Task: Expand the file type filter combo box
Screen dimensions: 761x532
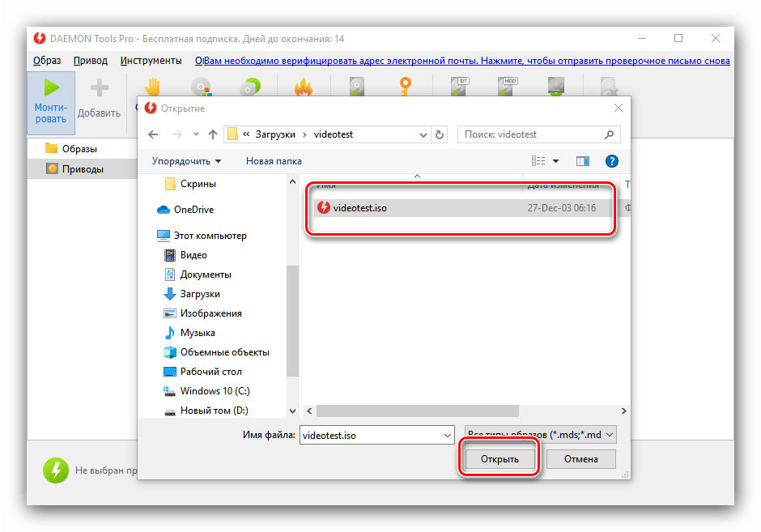Action: click(x=541, y=435)
